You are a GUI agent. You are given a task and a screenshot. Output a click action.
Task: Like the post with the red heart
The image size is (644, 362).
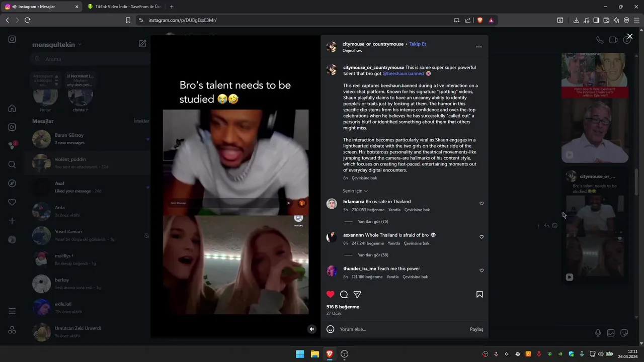click(x=330, y=294)
